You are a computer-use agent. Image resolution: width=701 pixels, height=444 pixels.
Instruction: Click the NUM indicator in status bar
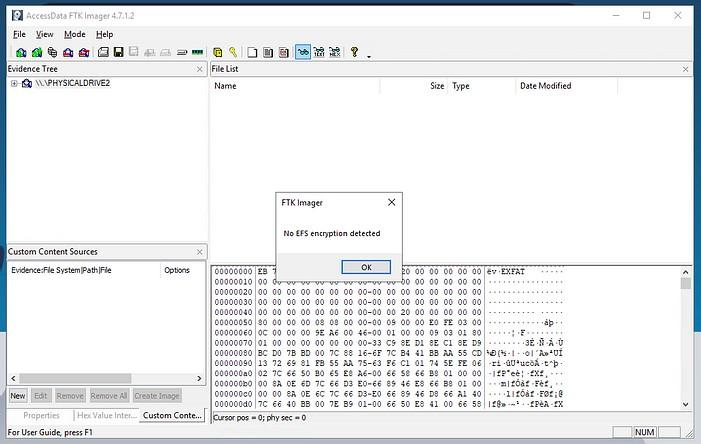coord(645,432)
